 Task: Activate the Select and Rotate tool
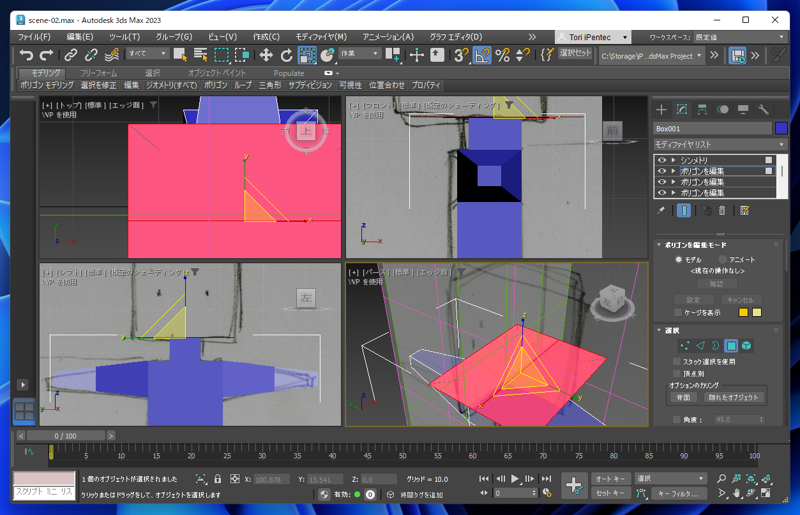286,55
